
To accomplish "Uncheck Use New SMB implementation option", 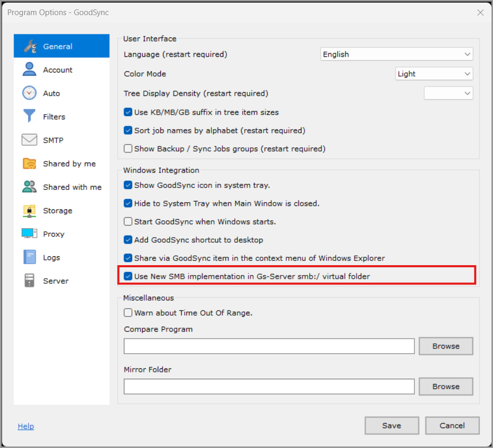I will (128, 276).
